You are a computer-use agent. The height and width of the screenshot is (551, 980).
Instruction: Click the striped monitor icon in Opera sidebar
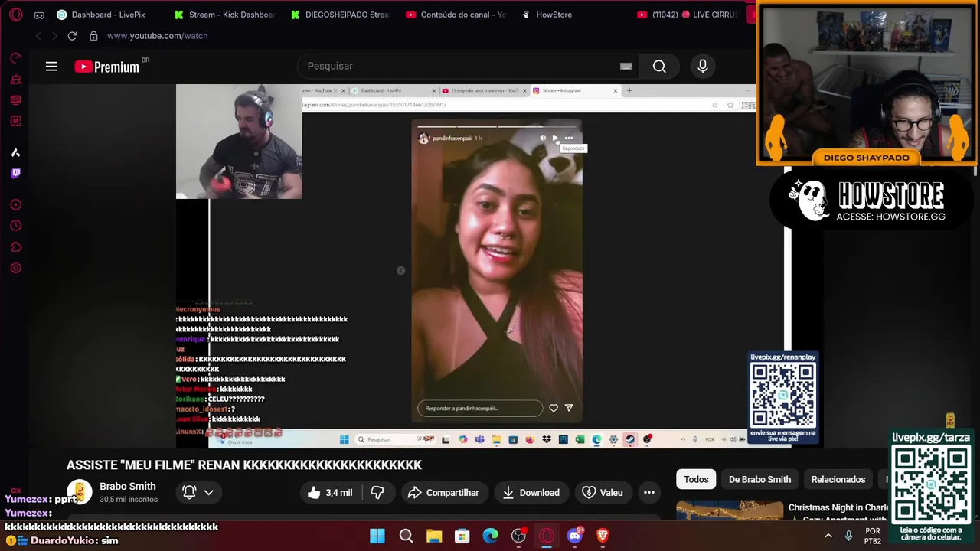pyautogui.click(x=15, y=99)
